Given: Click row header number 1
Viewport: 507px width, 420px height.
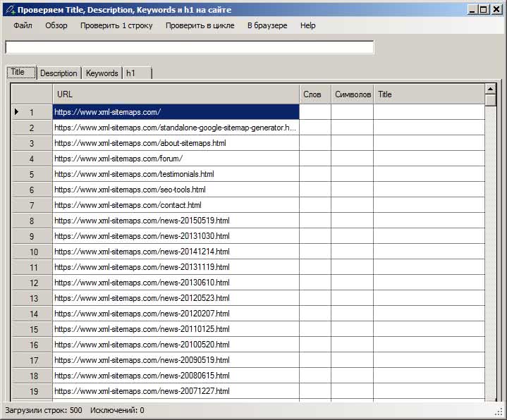Looking at the screenshot, I should (x=32, y=112).
